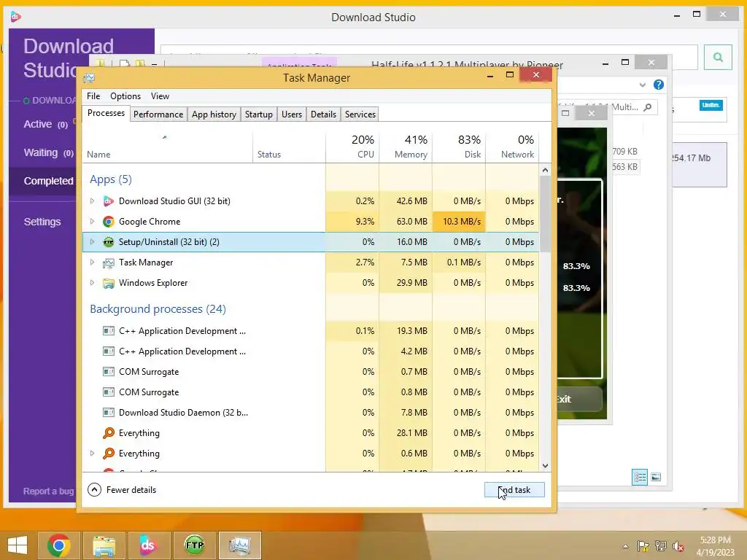
Task: Select the Processes tab
Action: 106,113
